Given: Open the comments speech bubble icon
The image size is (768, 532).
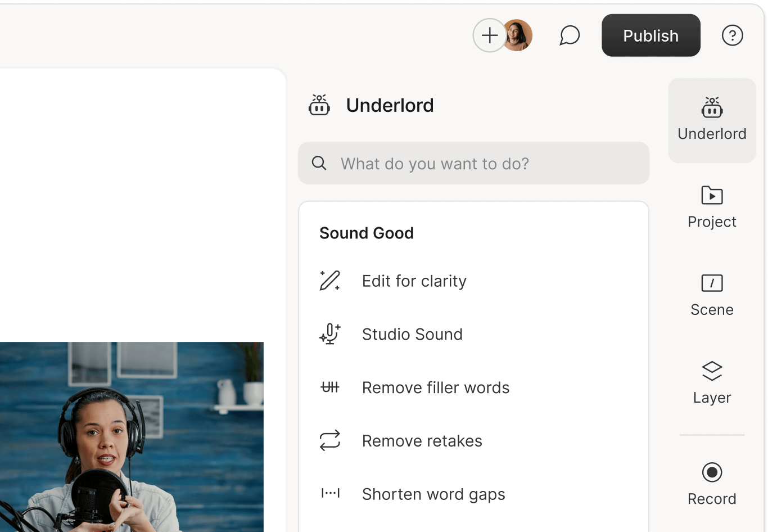Looking at the screenshot, I should pos(569,35).
